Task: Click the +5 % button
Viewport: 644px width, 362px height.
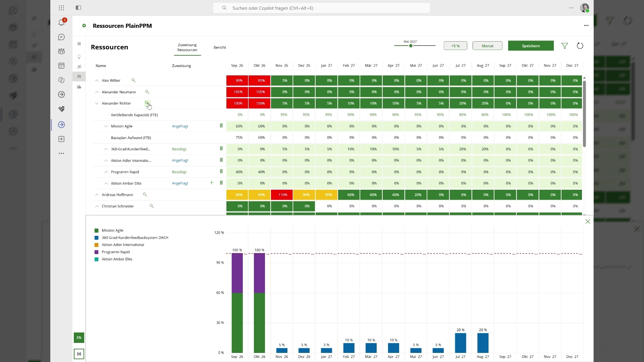Action: click(x=455, y=46)
